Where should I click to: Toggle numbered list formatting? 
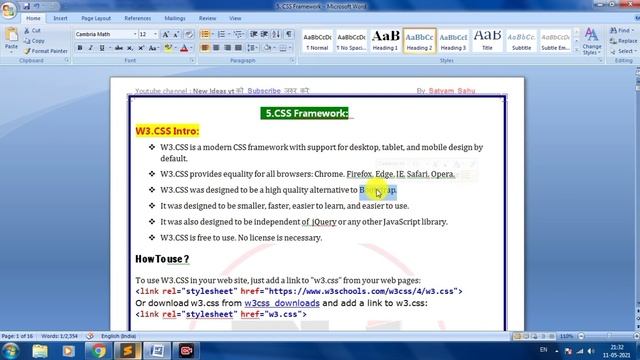pyautogui.click(x=221, y=34)
